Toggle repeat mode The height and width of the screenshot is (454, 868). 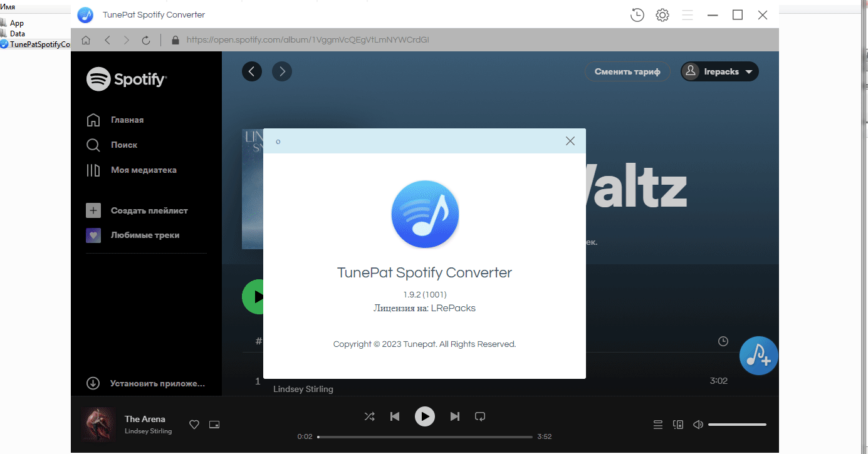[480, 416]
